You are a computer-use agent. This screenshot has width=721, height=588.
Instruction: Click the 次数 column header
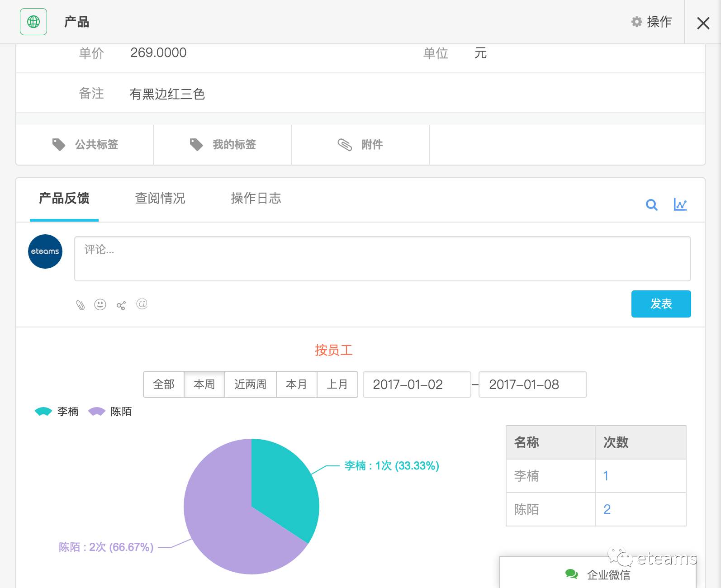click(641, 442)
